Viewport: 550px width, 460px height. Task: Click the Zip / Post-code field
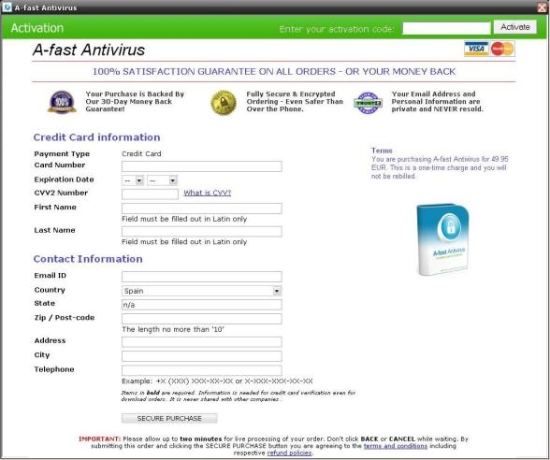click(x=202, y=319)
